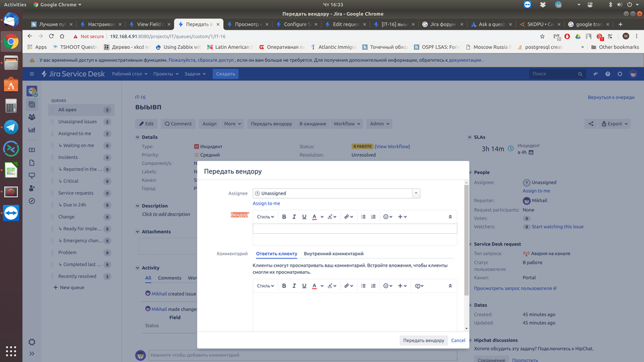The image size is (644, 362).
Task: Open TeamViewer from the Ubuntu dock
Action: tap(11, 213)
